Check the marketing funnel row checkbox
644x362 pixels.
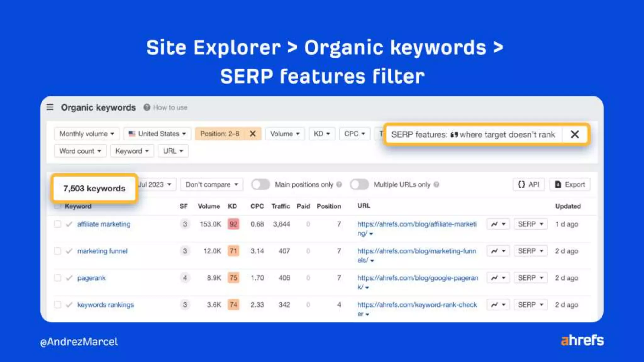pyautogui.click(x=58, y=251)
